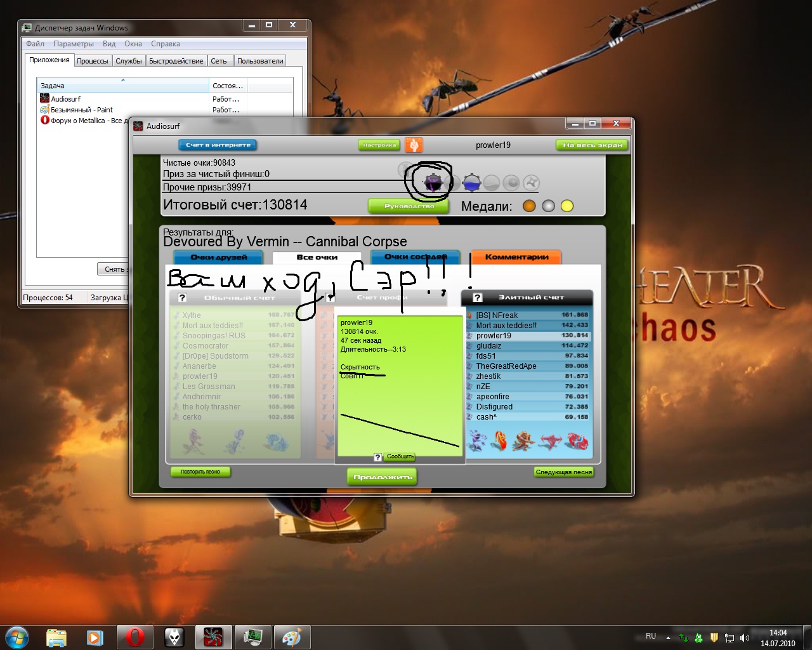The height and width of the screenshot is (650, 812).
Task: Click the circled purple bonus badge icon
Action: (x=433, y=183)
